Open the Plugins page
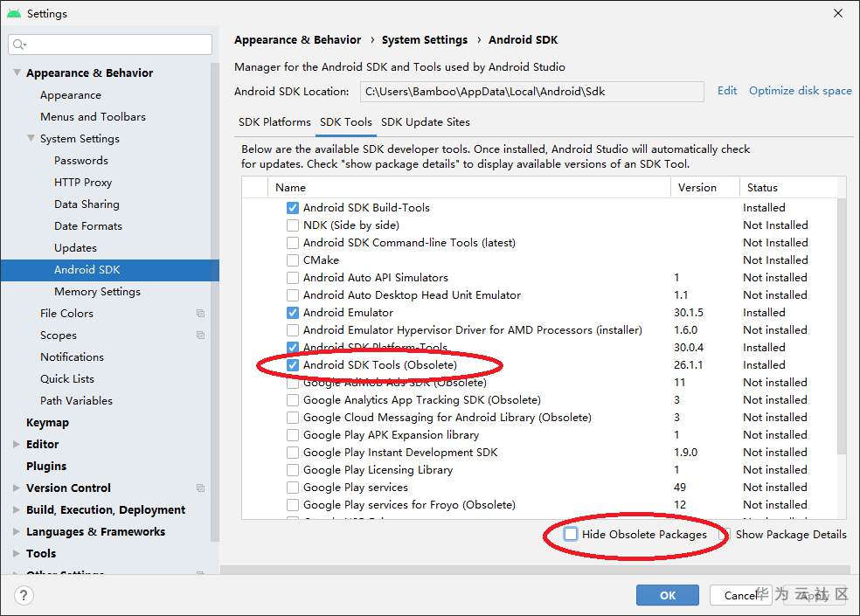This screenshot has width=860, height=616. [x=46, y=467]
